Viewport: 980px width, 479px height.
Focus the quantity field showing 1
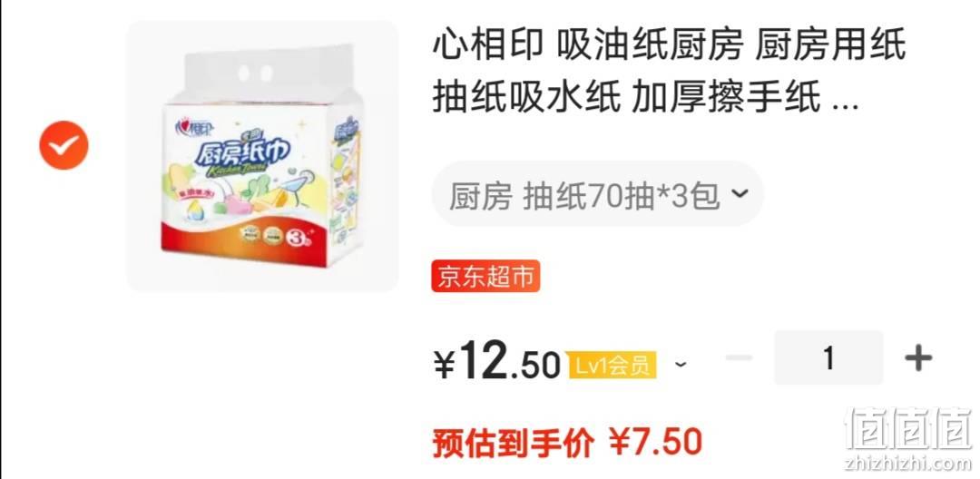(x=828, y=357)
